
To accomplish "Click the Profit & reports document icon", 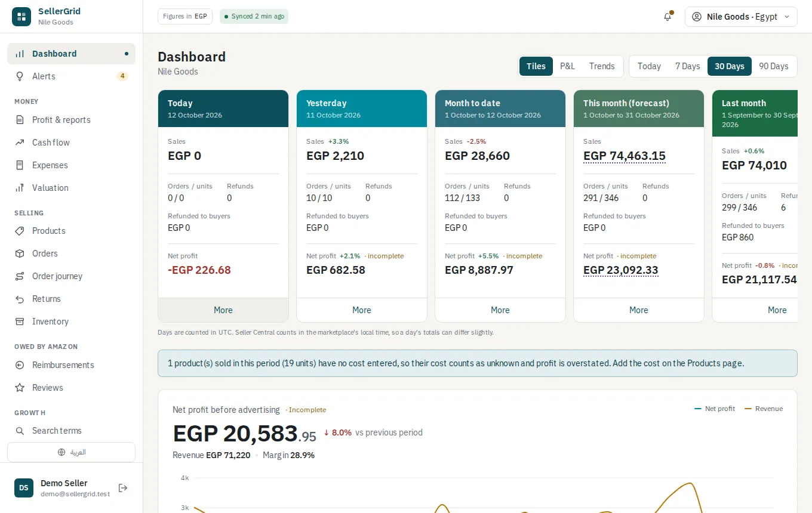I will pyautogui.click(x=20, y=120).
